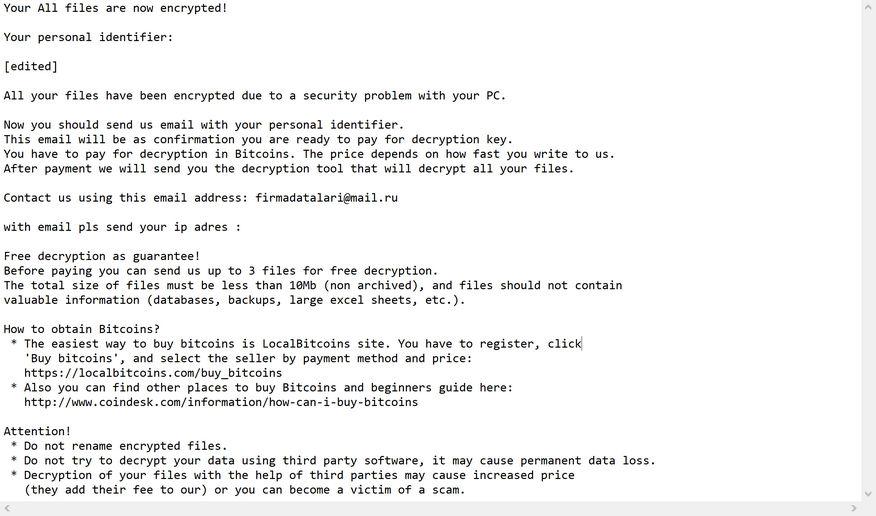
Task: Place cursor on the firmadatalari@mail.ru address
Action: point(326,198)
